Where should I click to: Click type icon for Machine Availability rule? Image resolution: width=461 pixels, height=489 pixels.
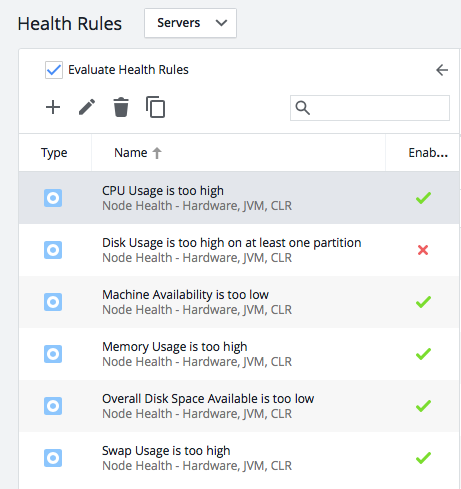pyautogui.click(x=53, y=302)
